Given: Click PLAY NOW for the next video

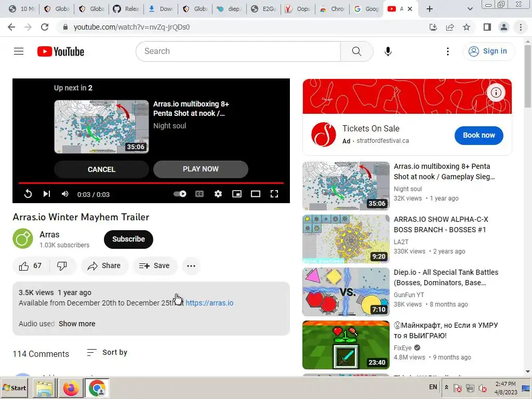Looking at the screenshot, I should point(201,169).
